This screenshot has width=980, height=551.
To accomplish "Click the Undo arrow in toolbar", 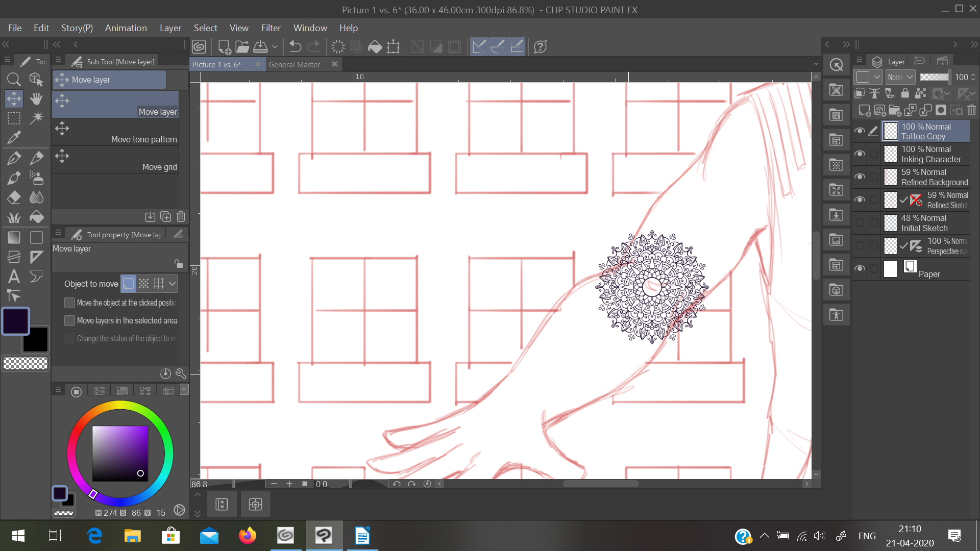I will tap(295, 47).
